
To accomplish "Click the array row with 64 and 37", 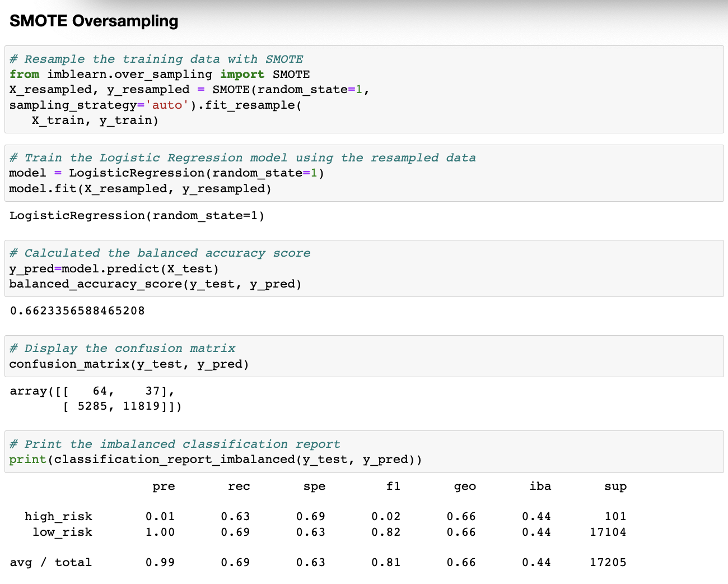I will tap(92, 391).
